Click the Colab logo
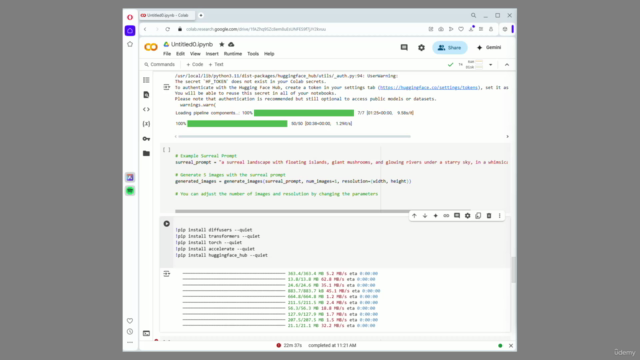The height and width of the screenshot is (360, 640). (151, 47)
